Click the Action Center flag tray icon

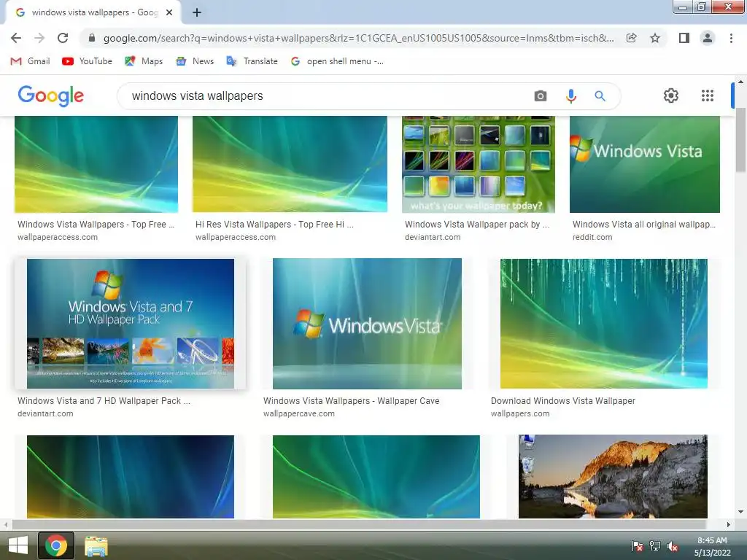click(637, 546)
